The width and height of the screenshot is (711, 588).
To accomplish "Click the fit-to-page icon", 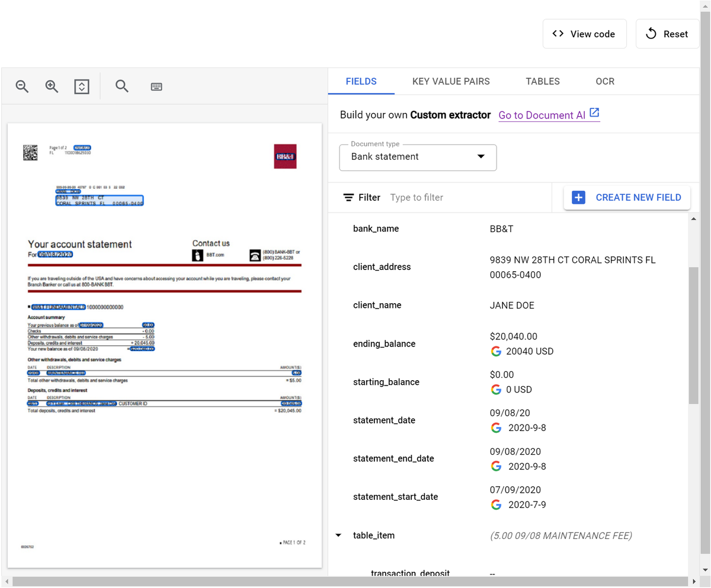I will [82, 86].
